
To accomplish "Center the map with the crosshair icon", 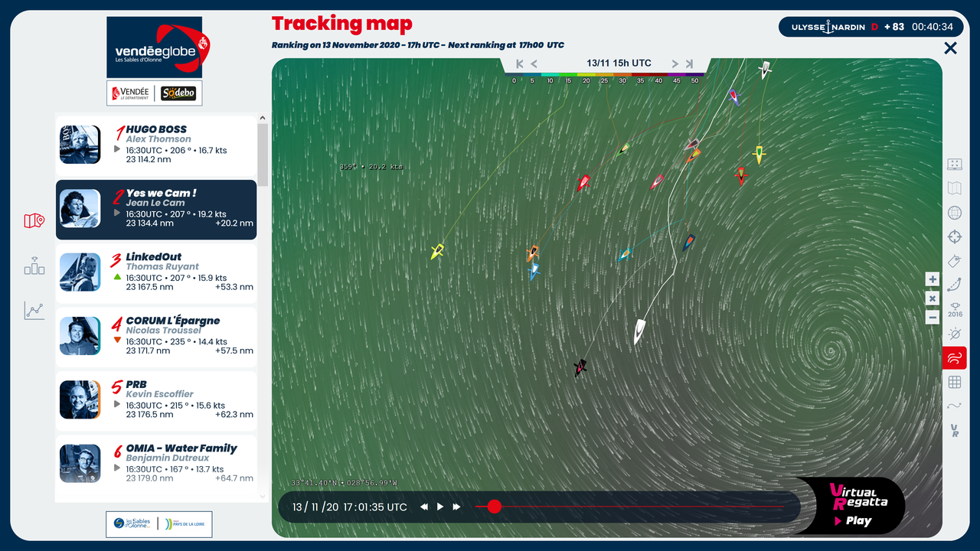I will click(x=954, y=236).
